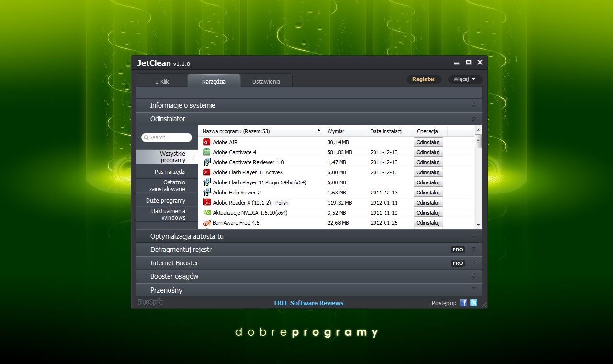613x364 pixels.
Task: Click the scrollbar down arrow
Action: click(x=478, y=225)
